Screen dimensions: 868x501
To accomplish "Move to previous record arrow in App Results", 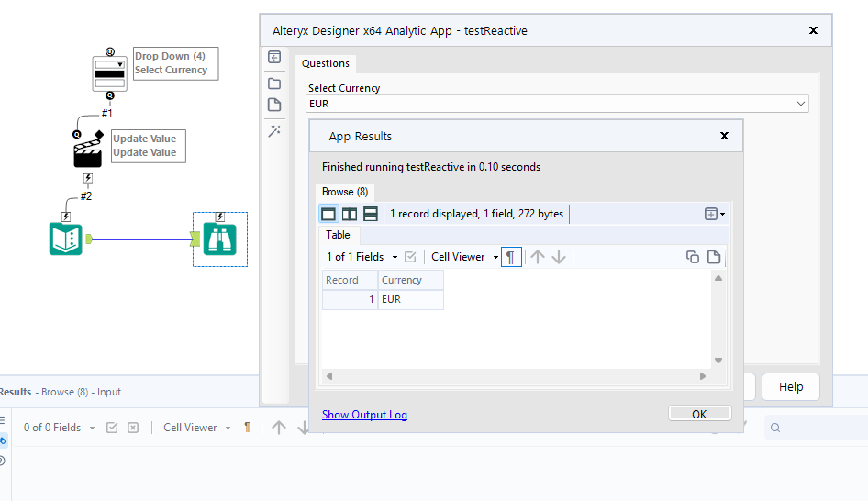I will point(538,257).
